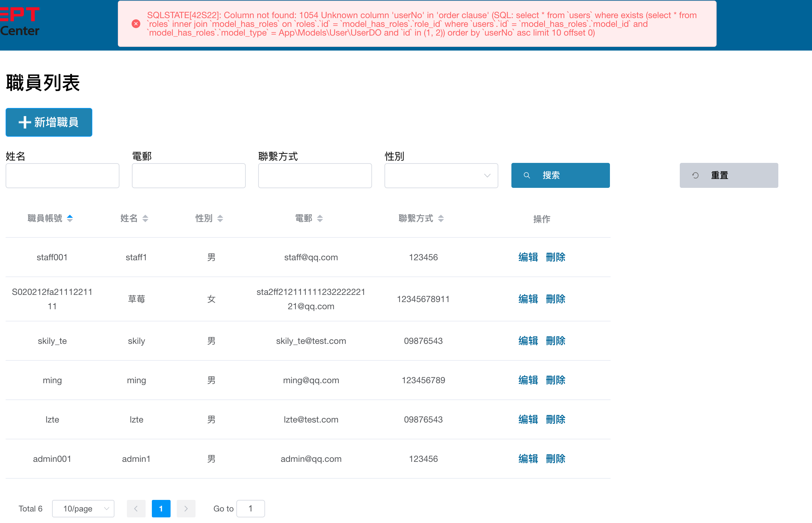Viewport: 812px width, 523px height.
Task: Sort by the 姓名 column sort arrows
Action: (145, 218)
